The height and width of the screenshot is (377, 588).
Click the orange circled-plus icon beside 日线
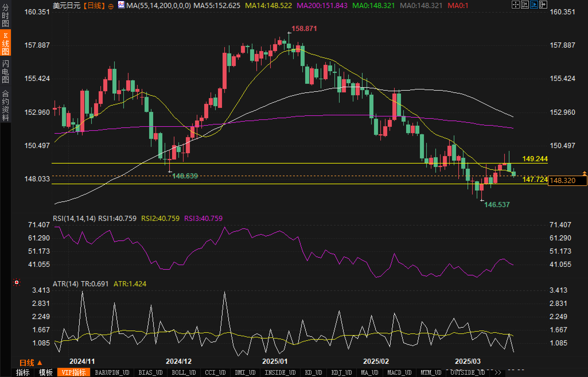click(x=111, y=6)
